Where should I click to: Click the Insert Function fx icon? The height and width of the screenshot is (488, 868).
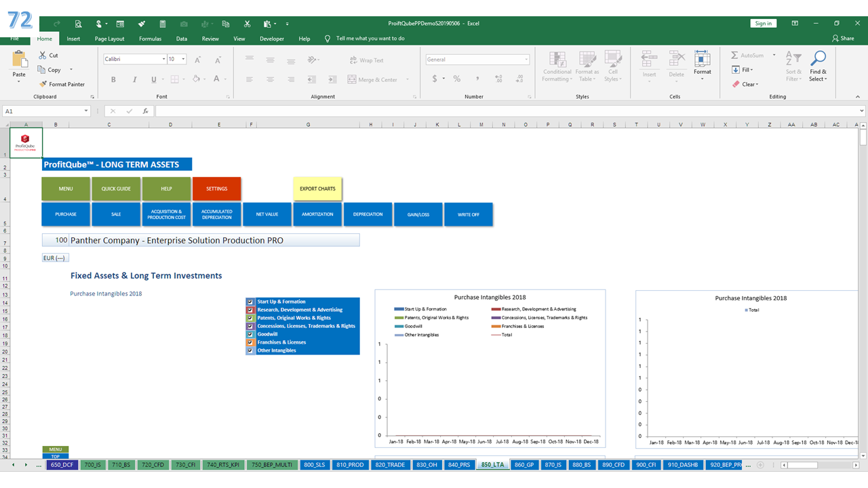pyautogui.click(x=145, y=111)
